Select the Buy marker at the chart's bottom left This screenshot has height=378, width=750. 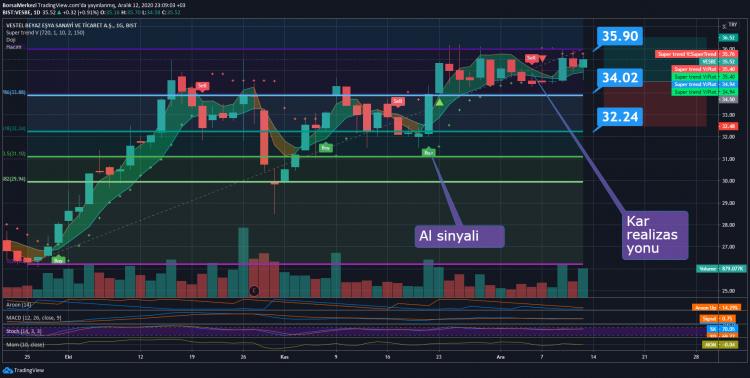click(58, 260)
